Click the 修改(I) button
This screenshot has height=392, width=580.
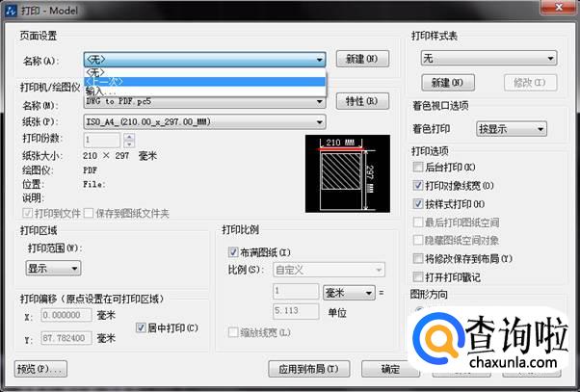[x=530, y=83]
